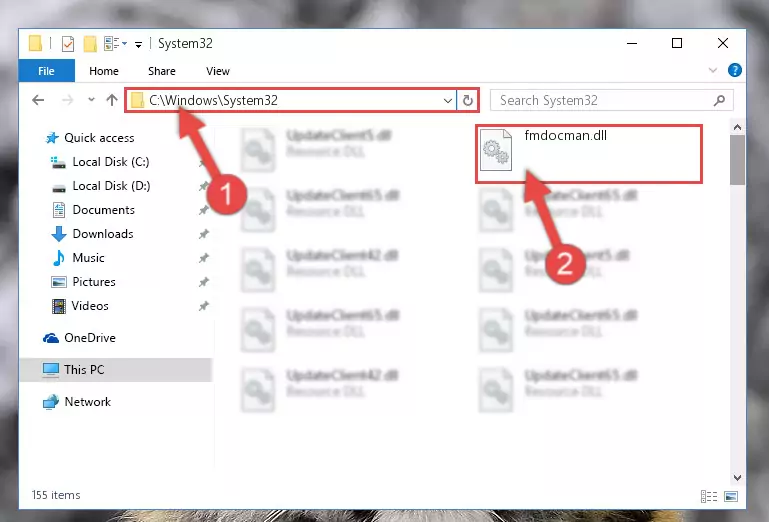Switch to the Home ribbon tab
The width and height of the screenshot is (769, 522).
point(103,71)
